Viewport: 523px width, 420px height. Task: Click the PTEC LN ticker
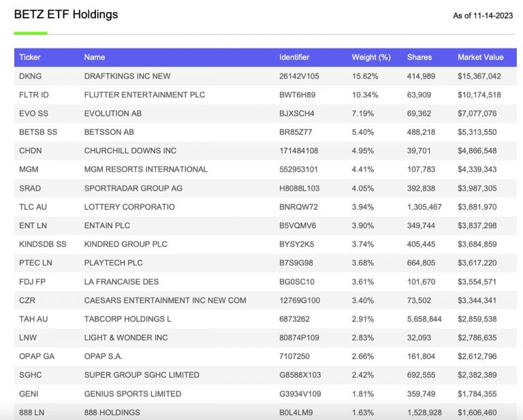(35, 263)
